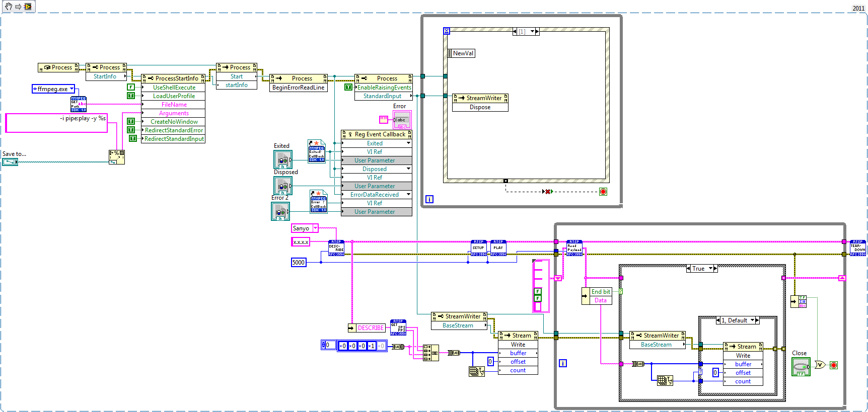Click the right shift register on RTSP loop
The width and height of the screenshot is (868, 412).
842,278
